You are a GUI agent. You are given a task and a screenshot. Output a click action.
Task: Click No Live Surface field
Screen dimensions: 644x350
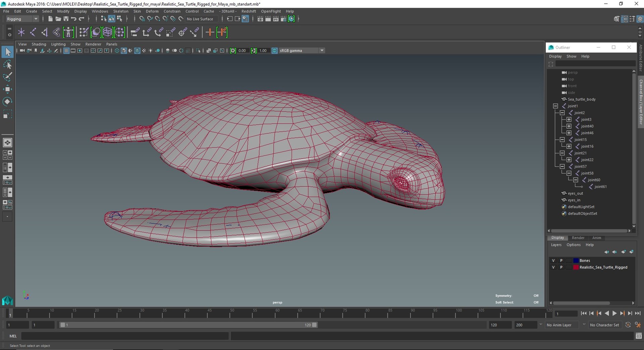pos(201,19)
